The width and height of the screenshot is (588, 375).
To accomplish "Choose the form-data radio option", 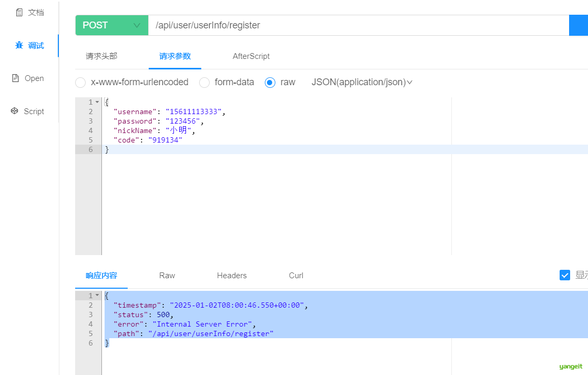I will click(x=204, y=82).
